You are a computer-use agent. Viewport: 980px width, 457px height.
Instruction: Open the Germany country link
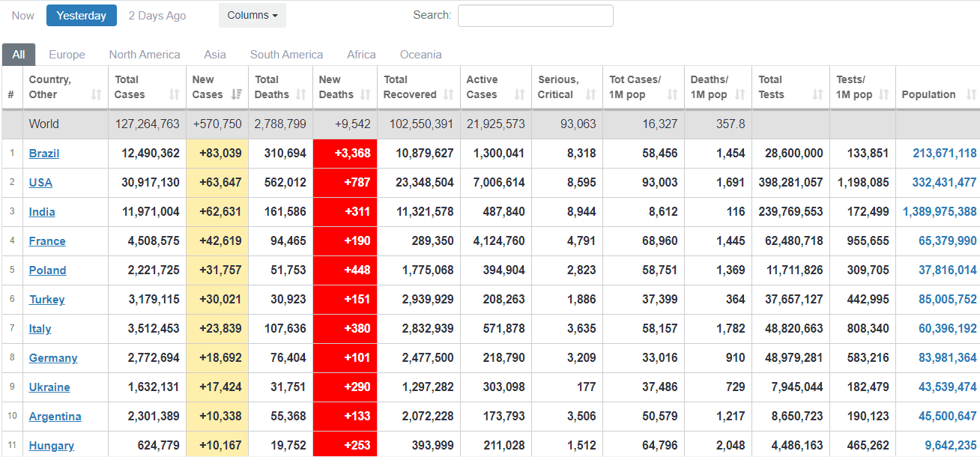[x=53, y=358]
